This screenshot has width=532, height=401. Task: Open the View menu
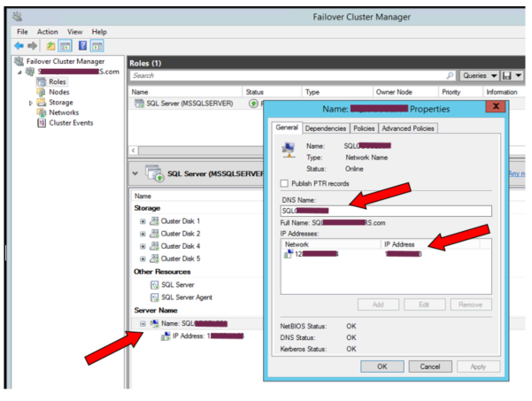click(x=74, y=32)
